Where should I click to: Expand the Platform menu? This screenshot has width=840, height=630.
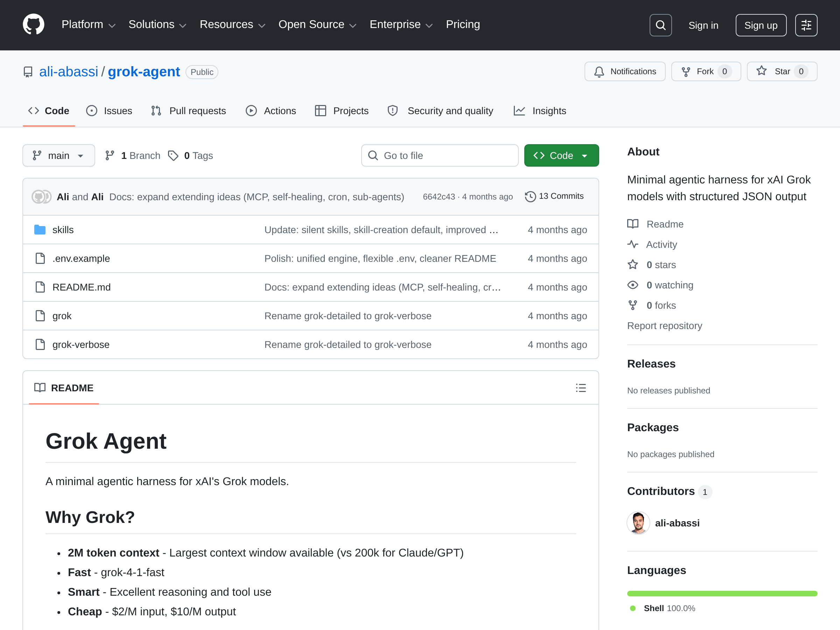tap(89, 25)
